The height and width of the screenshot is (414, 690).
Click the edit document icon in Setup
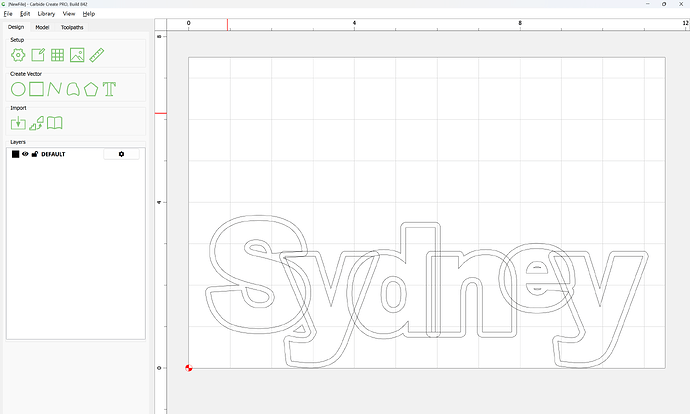point(38,55)
